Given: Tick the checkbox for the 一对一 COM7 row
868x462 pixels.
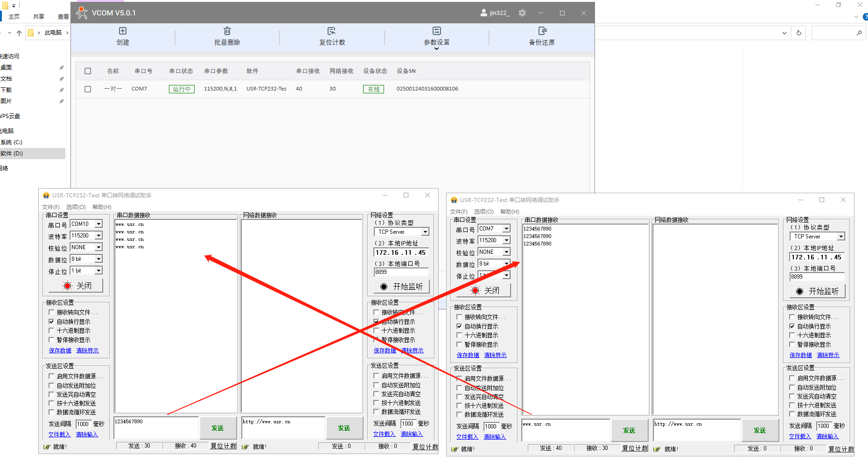Looking at the screenshot, I should click(x=88, y=89).
